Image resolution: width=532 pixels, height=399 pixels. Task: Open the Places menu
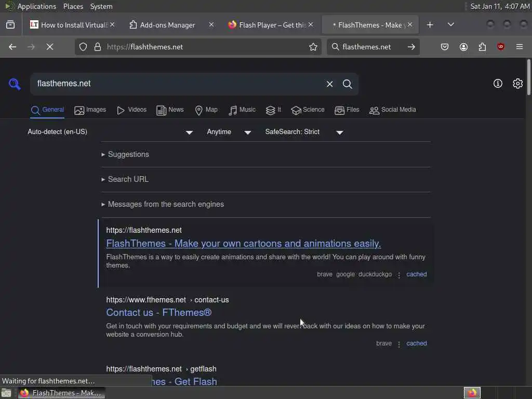point(73,6)
